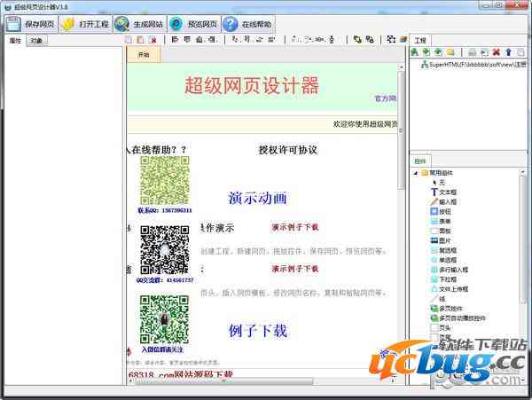
Task: Select the 复选框 checkbox component
Action: tap(443, 250)
